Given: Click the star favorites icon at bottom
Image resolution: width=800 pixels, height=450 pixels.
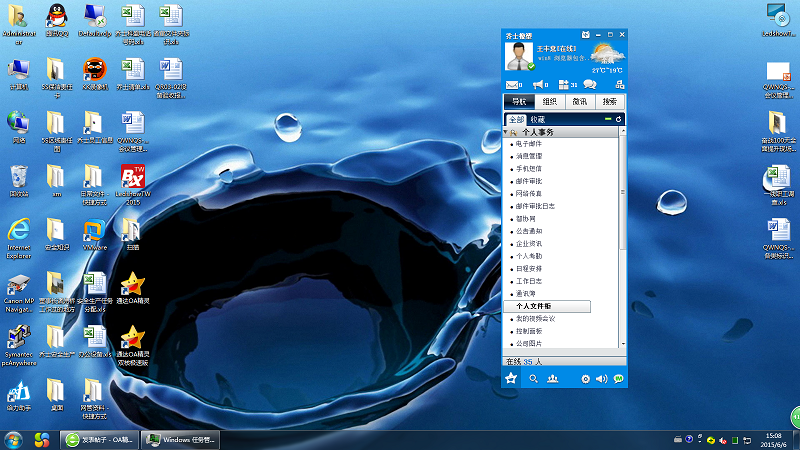Looking at the screenshot, I should [511, 379].
